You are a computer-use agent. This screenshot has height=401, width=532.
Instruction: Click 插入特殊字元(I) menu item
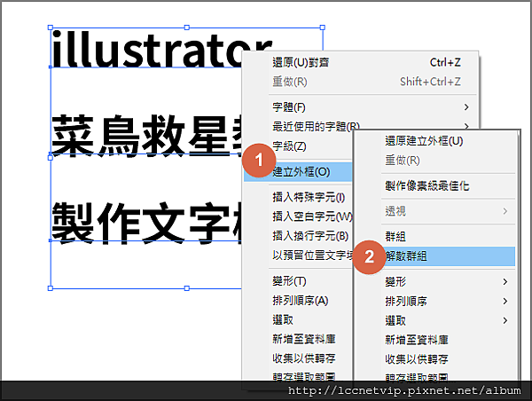click(309, 197)
